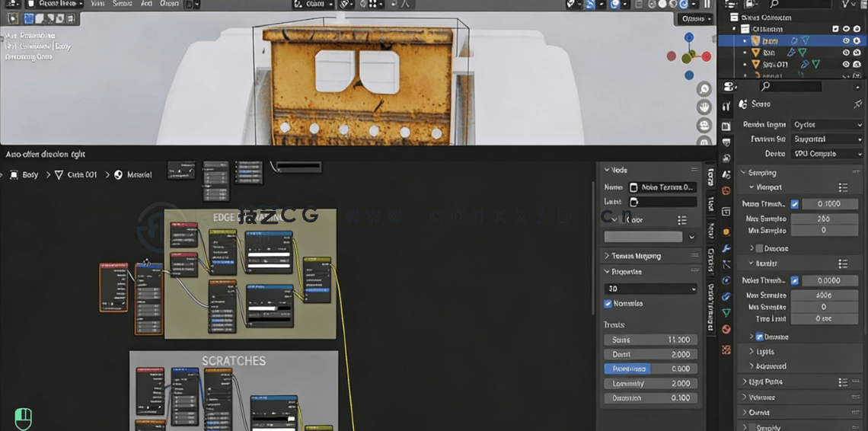Toggle Viewport Noise Threshold checkbox

click(795, 204)
